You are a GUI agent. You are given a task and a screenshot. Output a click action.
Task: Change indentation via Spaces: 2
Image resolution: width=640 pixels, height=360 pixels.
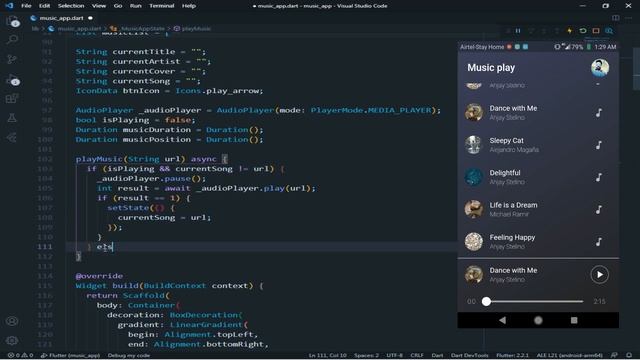367,356
